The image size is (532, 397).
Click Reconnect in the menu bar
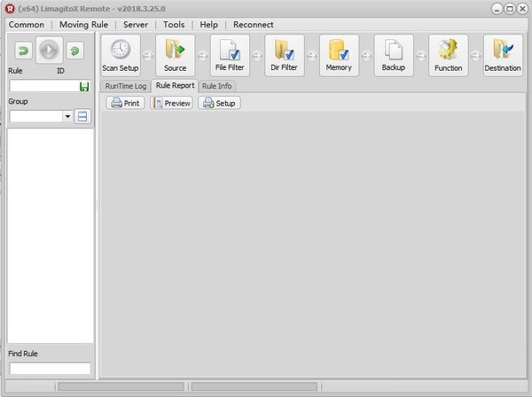(x=253, y=25)
